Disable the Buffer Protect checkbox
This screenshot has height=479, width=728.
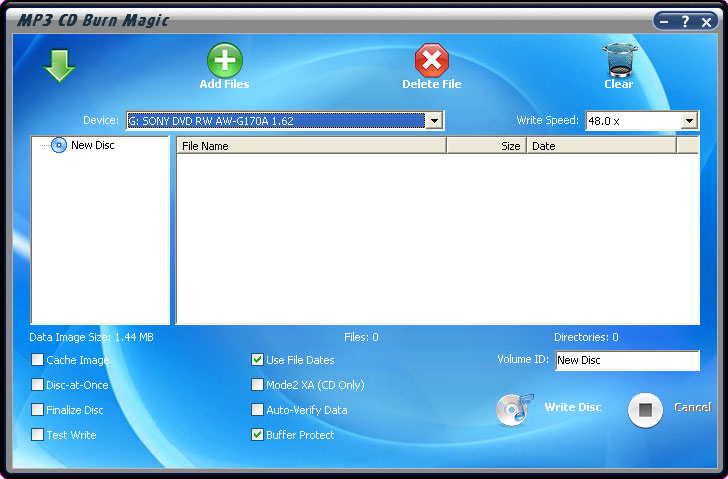tap(258, 435)
